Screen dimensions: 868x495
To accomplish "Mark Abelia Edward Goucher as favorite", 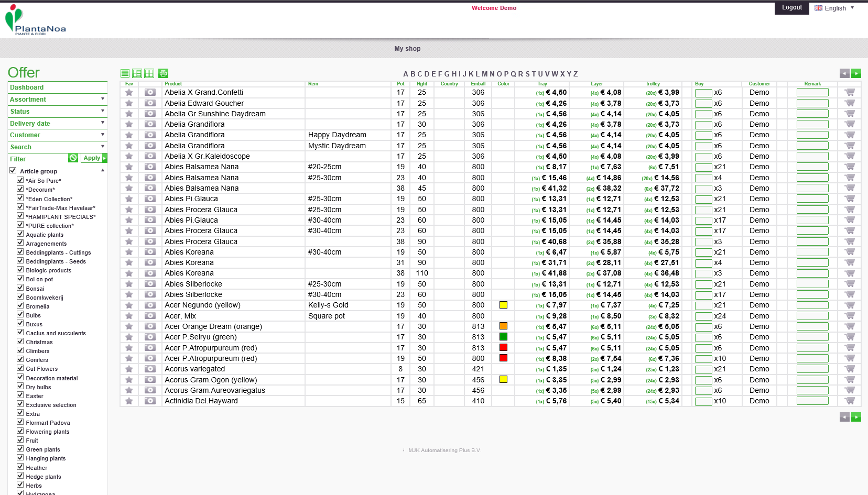I will pyautogui.click(x=129, y=103).
